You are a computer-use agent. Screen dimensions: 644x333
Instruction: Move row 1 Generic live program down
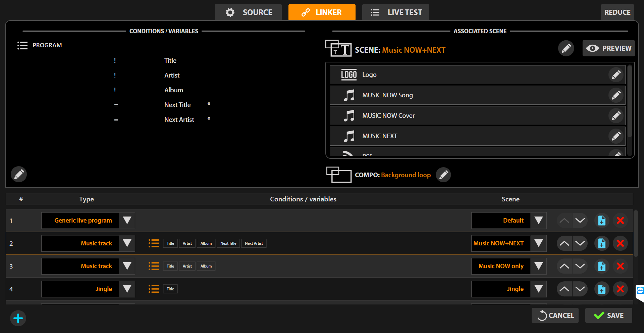click(x=580, y=221)
